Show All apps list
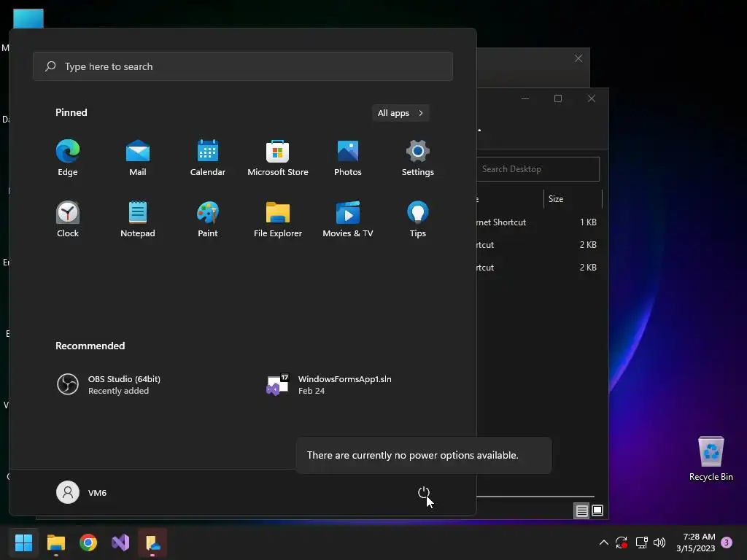Image resolution: width=747 pixels, height=560 pixels. tap(400, 113)
